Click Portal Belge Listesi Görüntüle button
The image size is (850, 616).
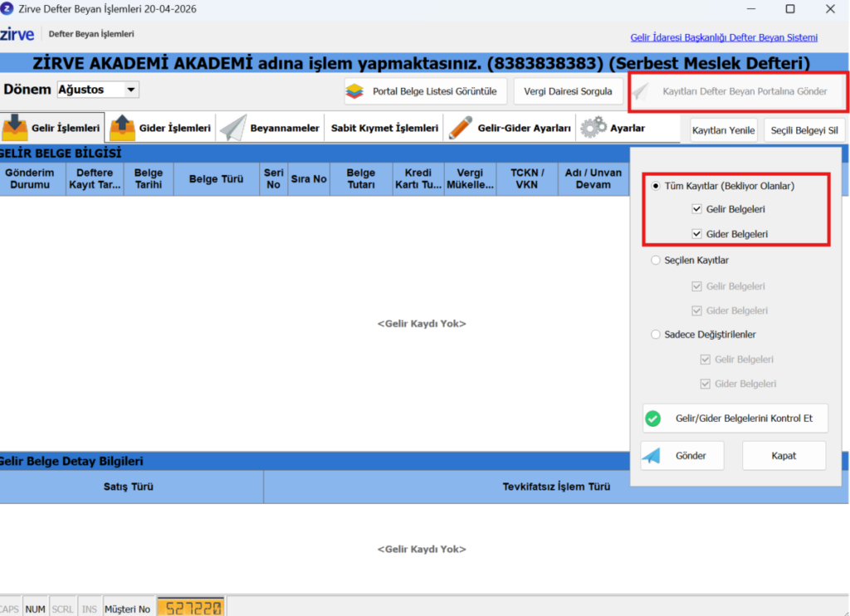(425, 91)
